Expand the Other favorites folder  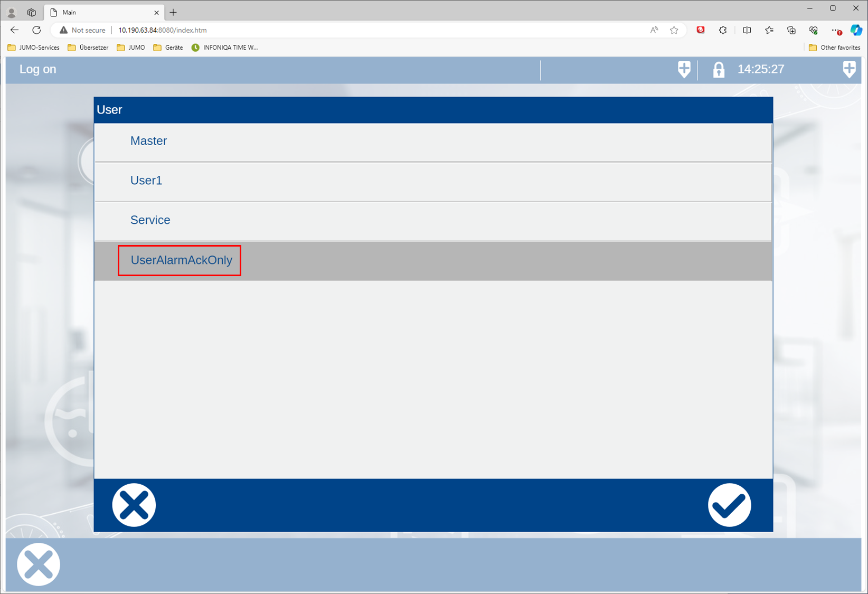834,48
